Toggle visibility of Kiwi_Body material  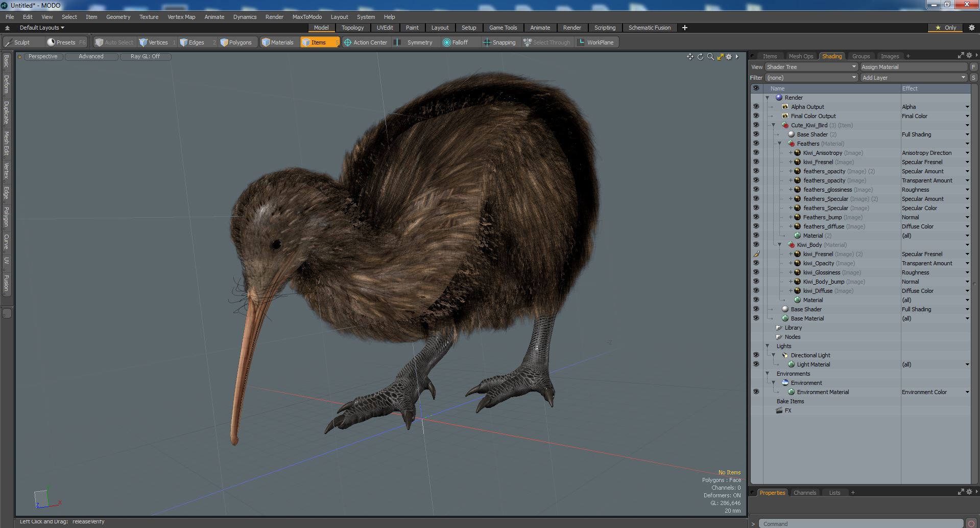pos(756,245)
